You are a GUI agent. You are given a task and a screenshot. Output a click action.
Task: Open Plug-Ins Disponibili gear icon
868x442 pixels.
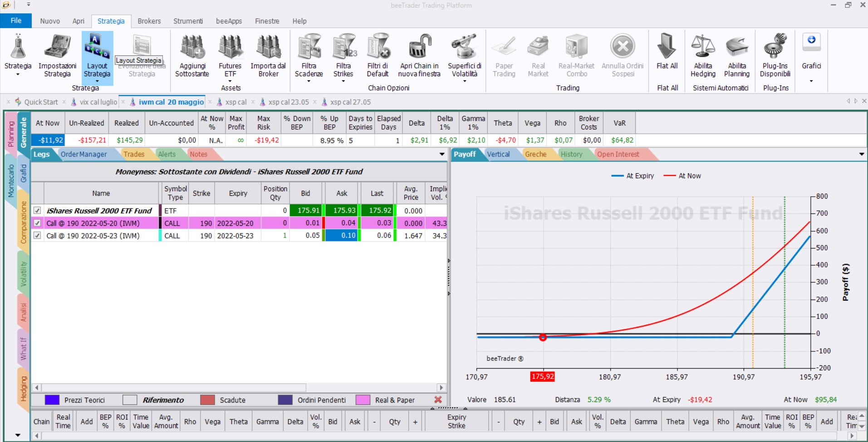[x=775, y=47]
